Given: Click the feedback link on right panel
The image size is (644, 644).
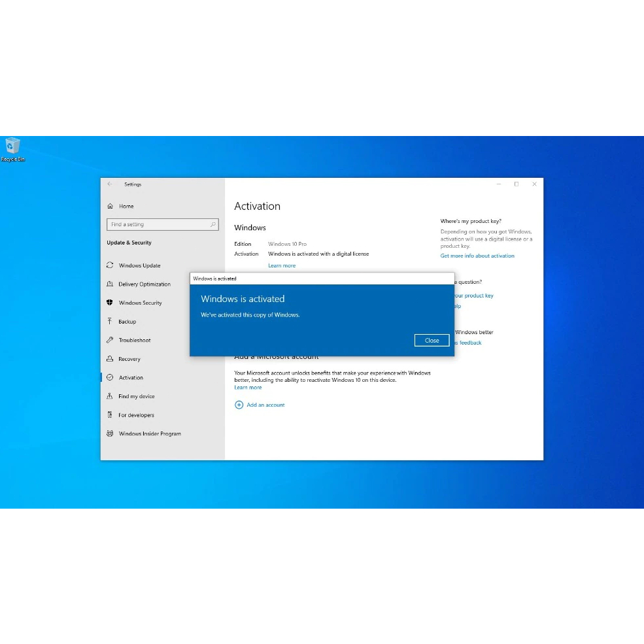Looking at the screenshot, I should point(468,343).
